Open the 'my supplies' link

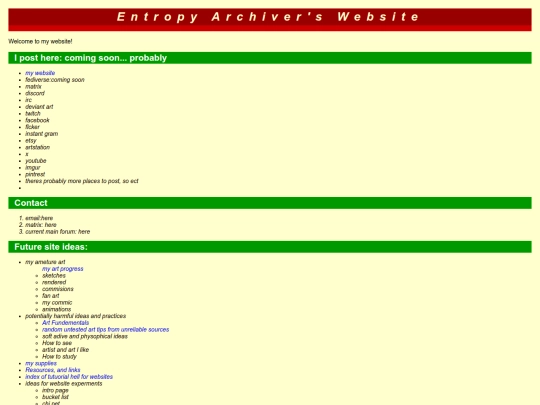[x=41, y=363]
